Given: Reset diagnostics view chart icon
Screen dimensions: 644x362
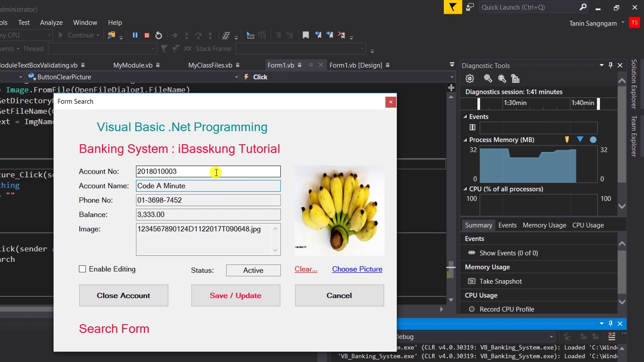Looking at the screenshot, I should (x=515, y=79).
